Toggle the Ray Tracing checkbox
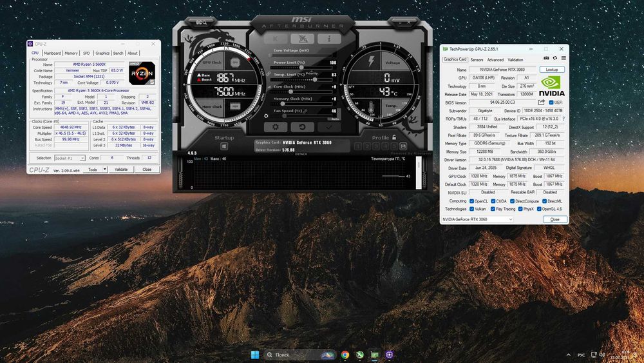The image size is (644, 363). pyautogui.click(x=491, y=209)
